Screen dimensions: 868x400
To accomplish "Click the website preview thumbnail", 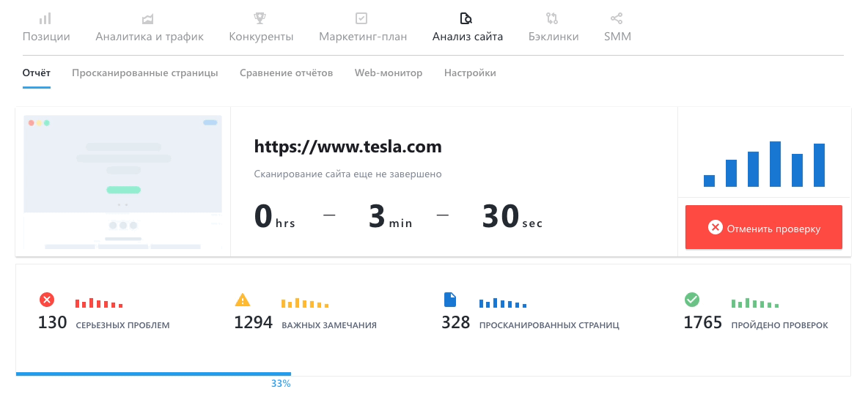I will point(123,182).
